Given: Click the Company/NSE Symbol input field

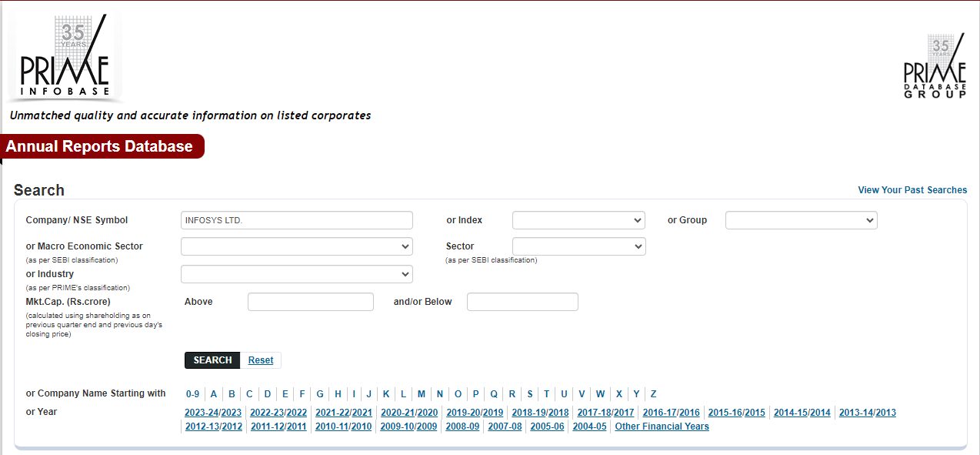Looking at the screenshot, I should [x=296, y=220].
